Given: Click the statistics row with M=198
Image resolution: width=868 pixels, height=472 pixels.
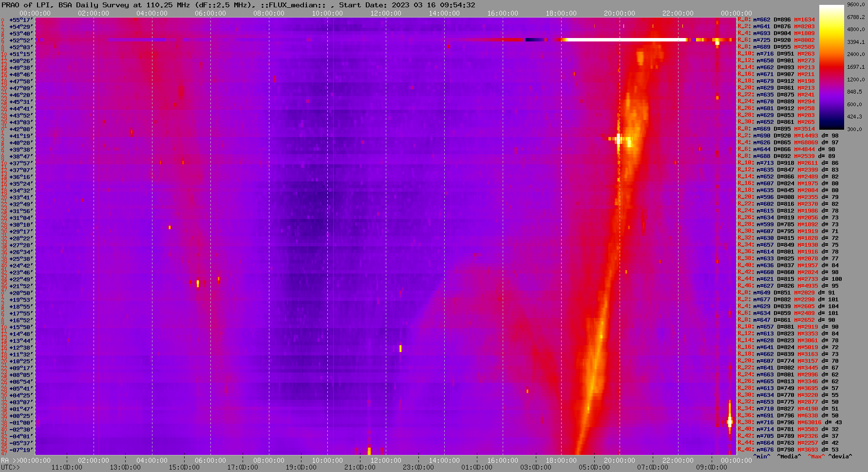Looking at the screenshot, I should click(x=776, y=81).
